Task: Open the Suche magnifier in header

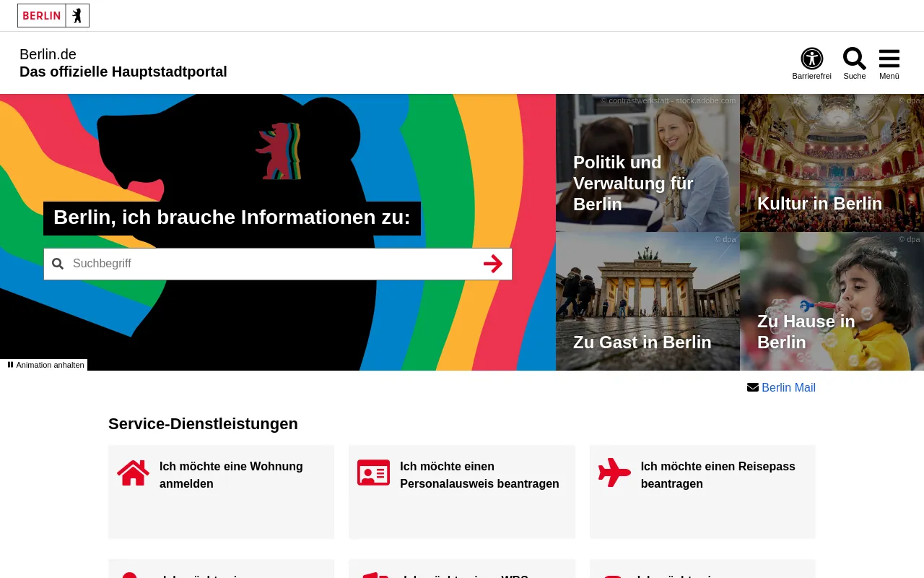Action: (855, 64)
